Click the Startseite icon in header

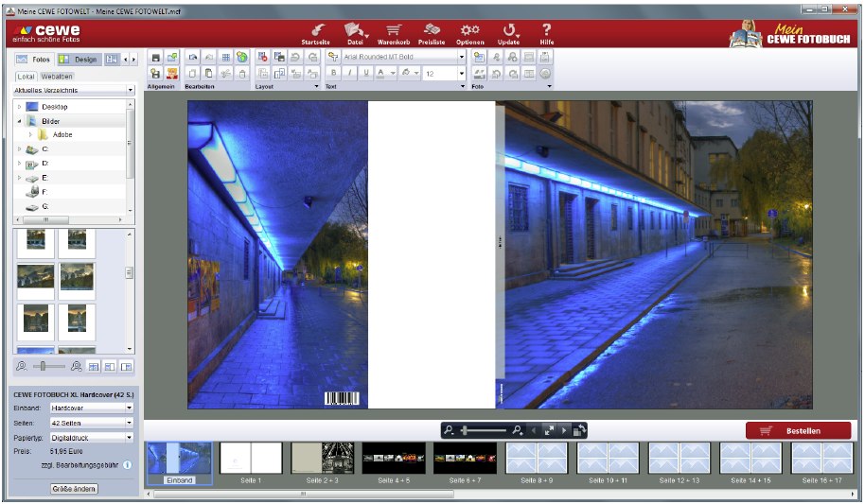317,34
